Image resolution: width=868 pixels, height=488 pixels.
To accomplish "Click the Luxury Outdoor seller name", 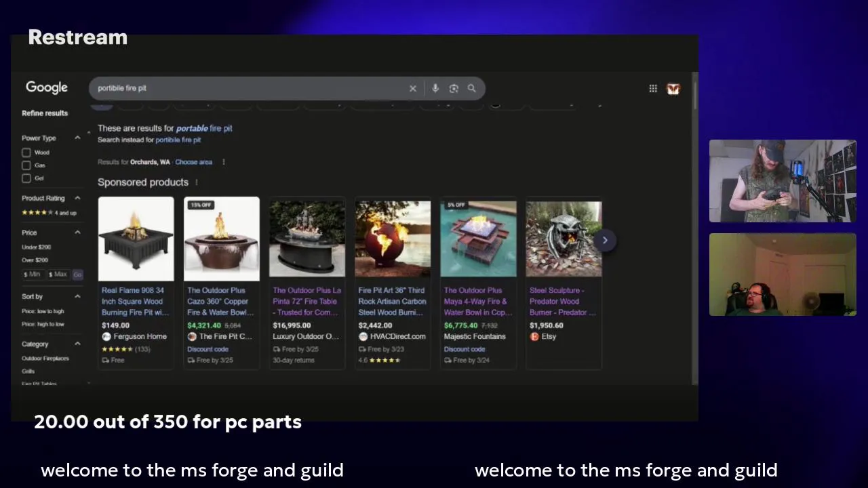I will (306, 337).
